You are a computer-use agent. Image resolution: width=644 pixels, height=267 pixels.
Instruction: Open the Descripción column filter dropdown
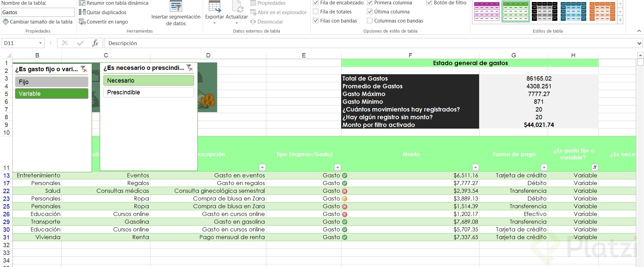(263, 167)
